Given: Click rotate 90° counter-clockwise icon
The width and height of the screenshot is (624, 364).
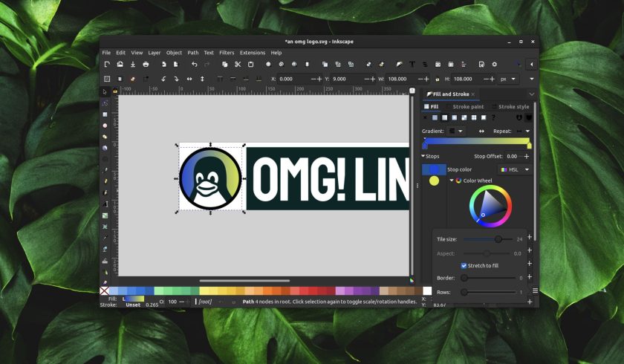Looking at the screenshot, I should pyautogui.click(x=163, y=79).
